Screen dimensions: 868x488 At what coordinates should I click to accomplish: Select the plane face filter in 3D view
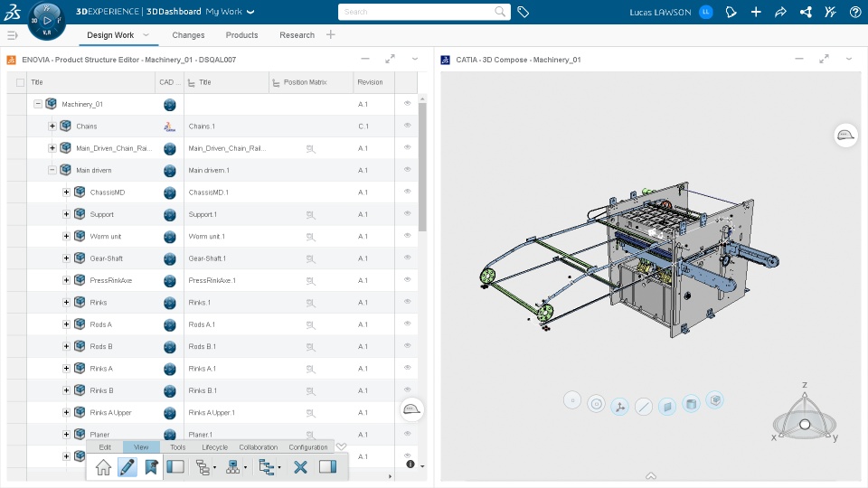667,407
